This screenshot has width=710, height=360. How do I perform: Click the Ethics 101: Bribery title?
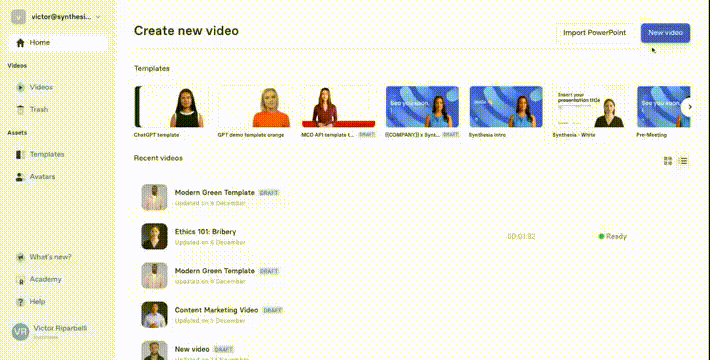[x=206, y=232]
